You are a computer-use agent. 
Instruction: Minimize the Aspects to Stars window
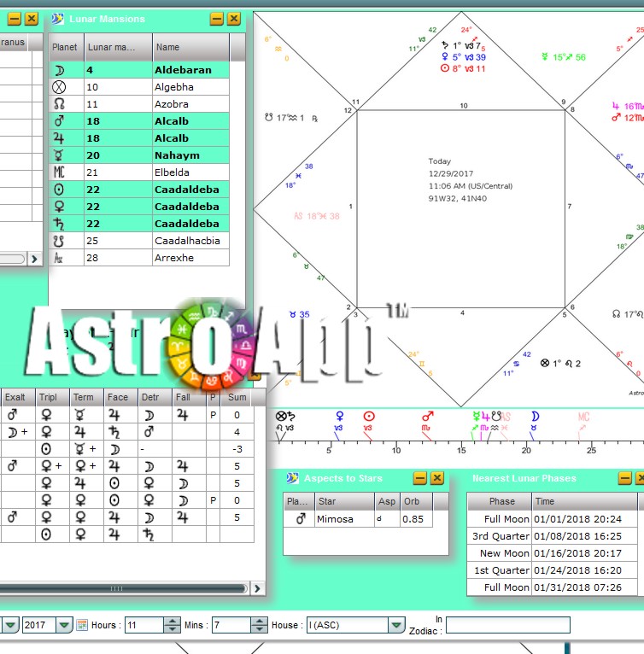[420, 478]
